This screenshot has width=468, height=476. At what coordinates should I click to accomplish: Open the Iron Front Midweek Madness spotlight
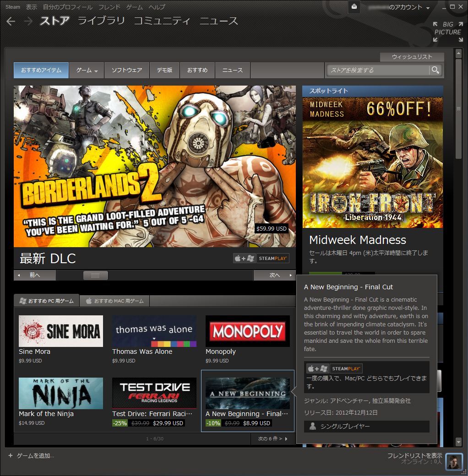373,162
